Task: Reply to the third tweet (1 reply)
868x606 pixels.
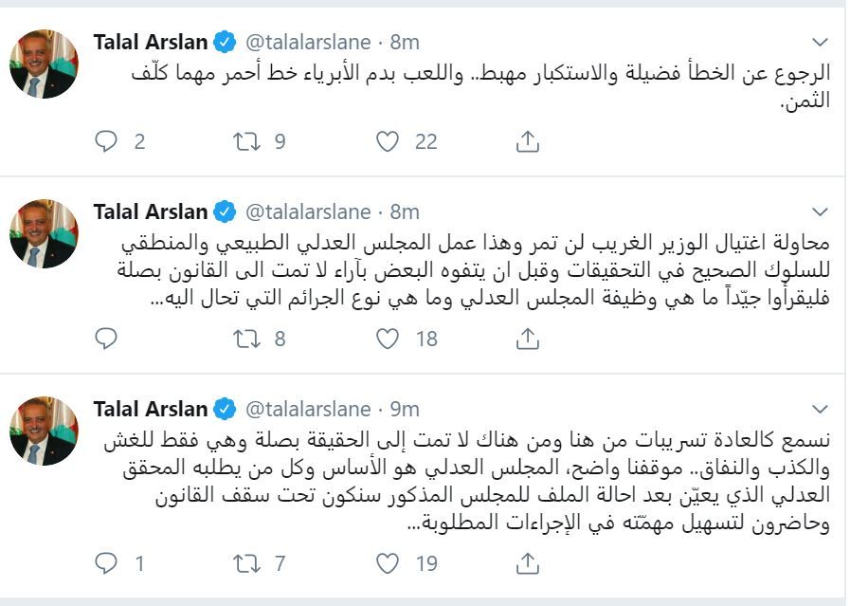Action: pos(107,564)
